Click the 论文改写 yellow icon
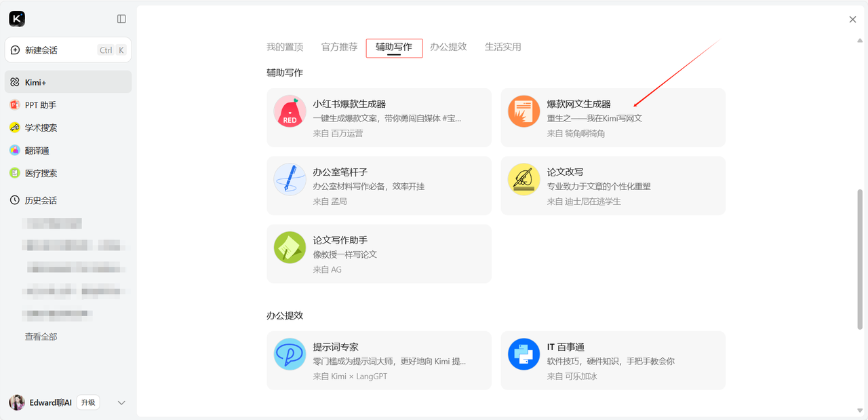868x420 pixels. click(524, 180)
